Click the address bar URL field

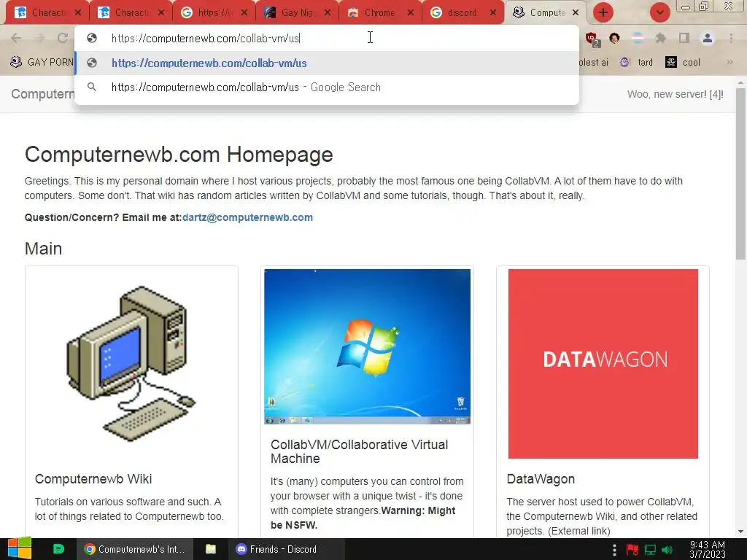click(x=327, y=38)
